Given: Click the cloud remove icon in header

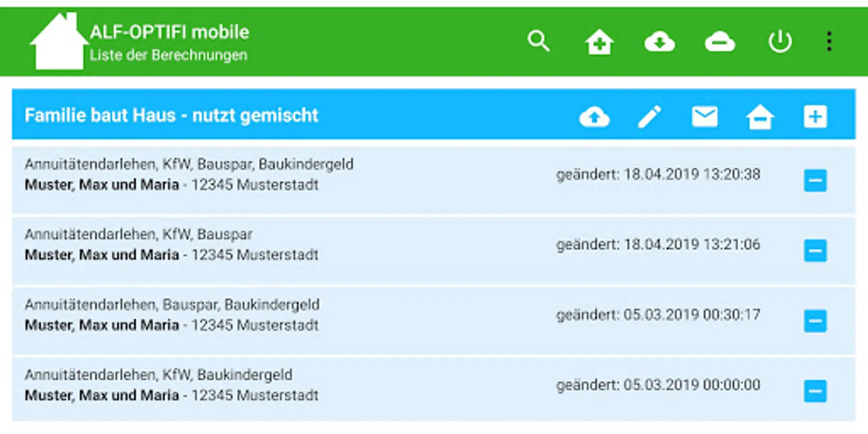Looking at the screenshot, I should (719, 41).
